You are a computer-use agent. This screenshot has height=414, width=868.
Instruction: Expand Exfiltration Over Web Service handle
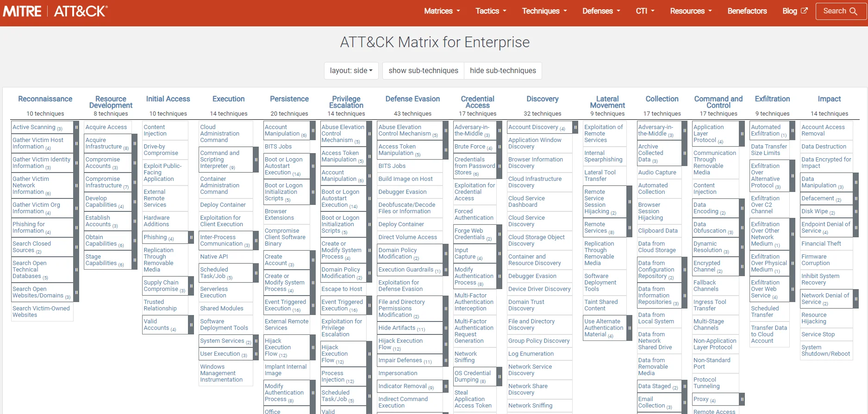click(792, 289)
